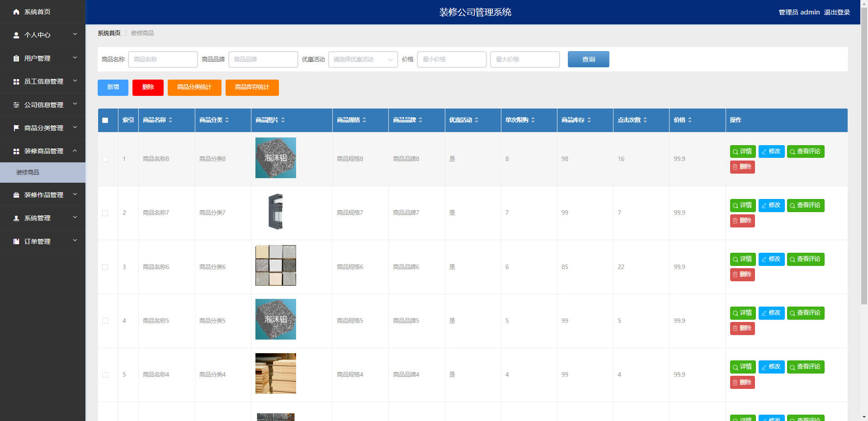Click the sliders icon next to 公司信息管理
This screenshot has width=868, height=421.
click(x=16, y=105)
